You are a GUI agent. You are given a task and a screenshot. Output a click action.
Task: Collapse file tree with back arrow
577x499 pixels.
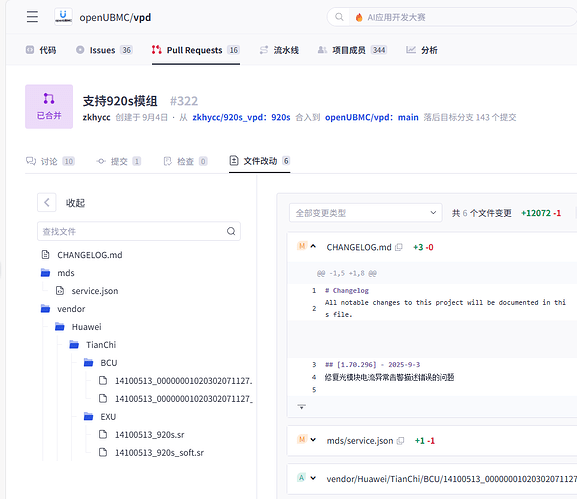tap(47, 202)
